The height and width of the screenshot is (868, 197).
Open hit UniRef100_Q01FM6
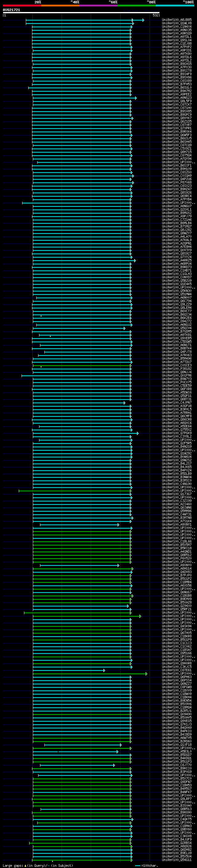point(177,376)
